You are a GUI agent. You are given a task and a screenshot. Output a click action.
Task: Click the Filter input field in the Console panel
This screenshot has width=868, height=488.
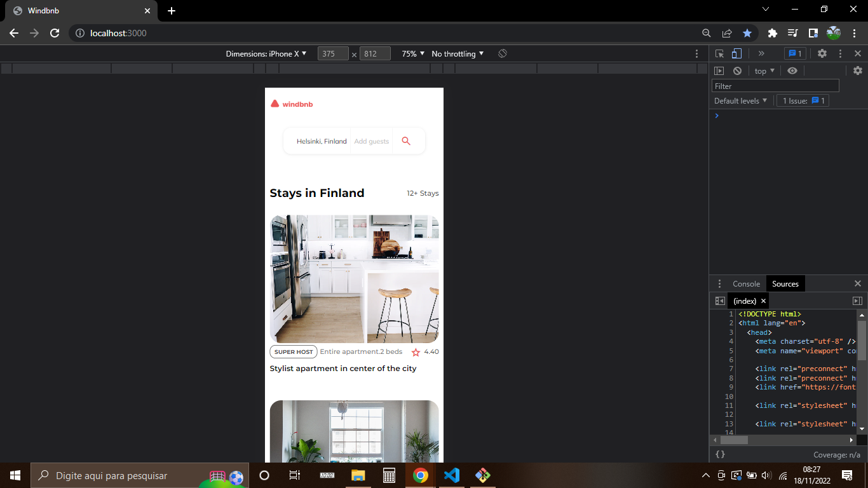pyautogui.click(x=775, y=85)
